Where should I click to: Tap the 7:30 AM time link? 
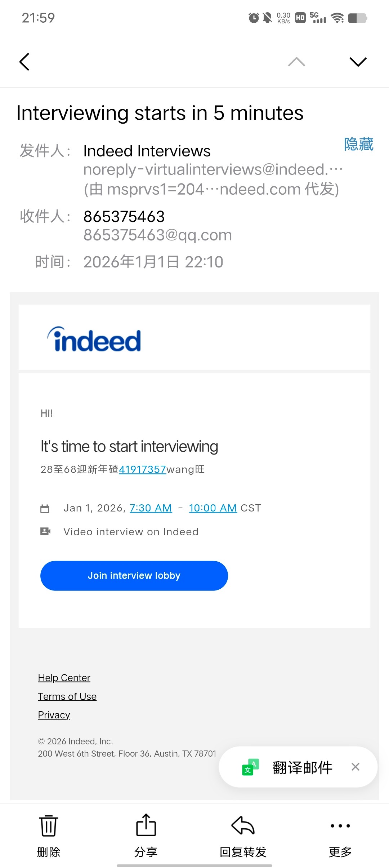tap(151, 508)
